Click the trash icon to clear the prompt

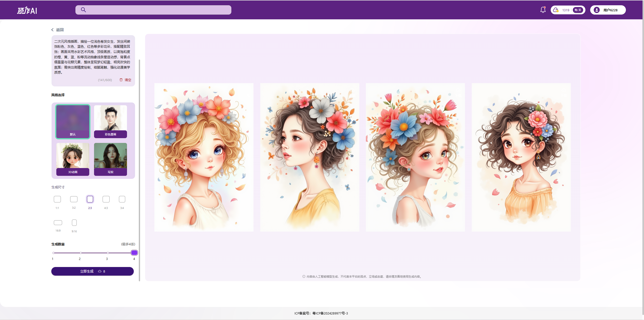click(121, 80)
